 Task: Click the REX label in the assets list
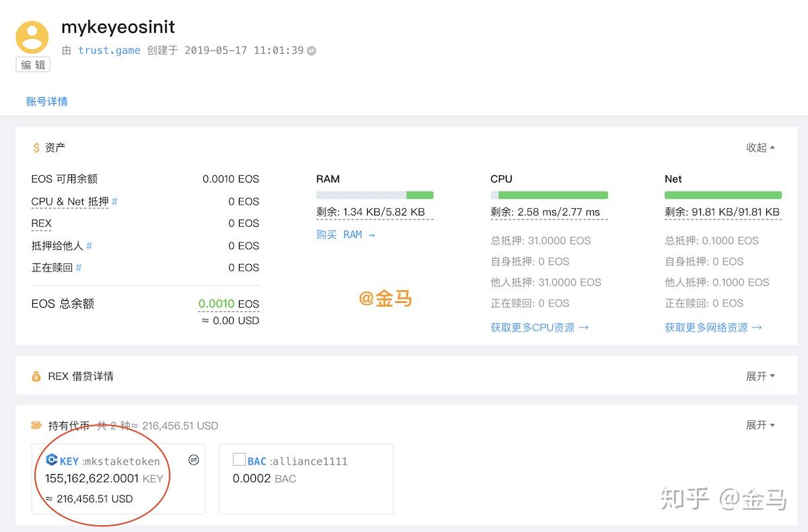(41, 224)
